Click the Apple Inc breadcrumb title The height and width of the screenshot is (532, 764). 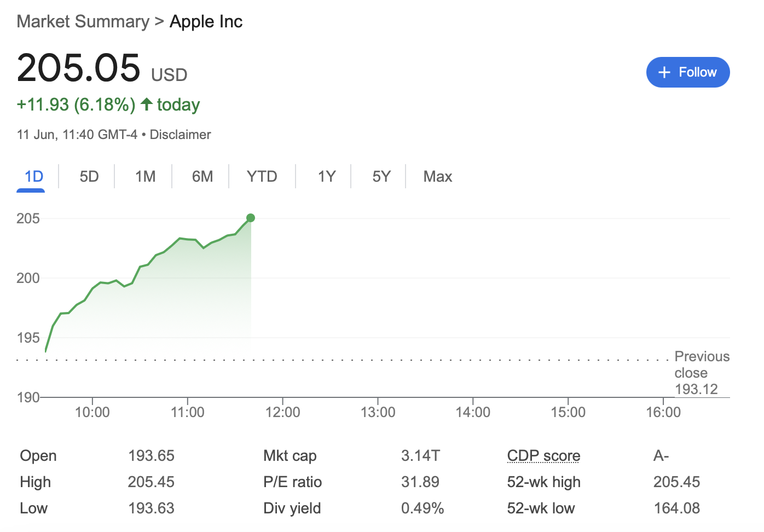pyautogui.click(x=206, y=21)
